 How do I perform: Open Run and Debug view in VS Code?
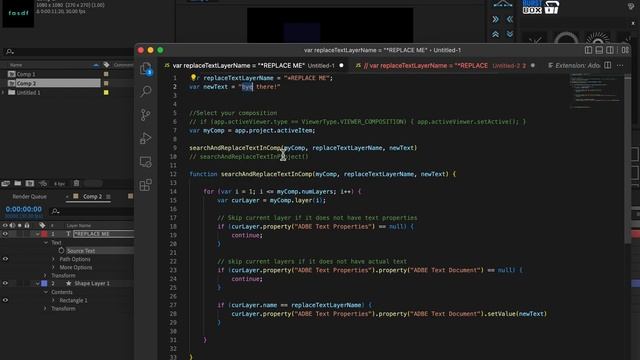tap(146, 138)
